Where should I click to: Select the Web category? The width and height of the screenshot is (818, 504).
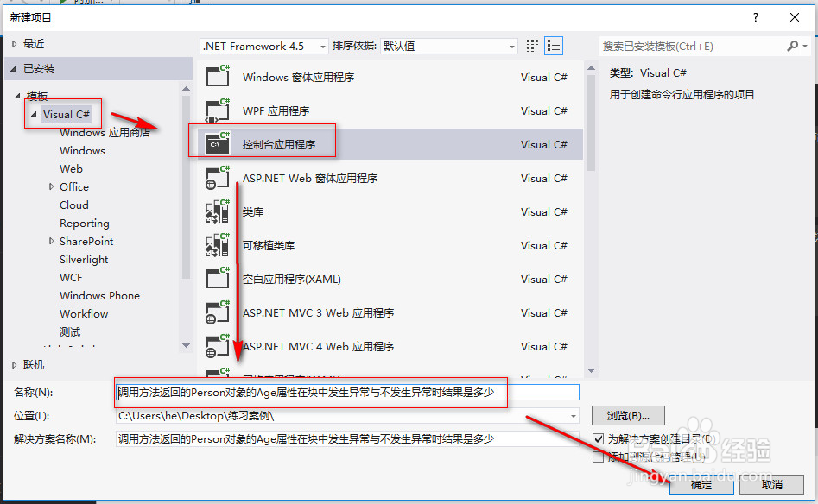(71, 169)
